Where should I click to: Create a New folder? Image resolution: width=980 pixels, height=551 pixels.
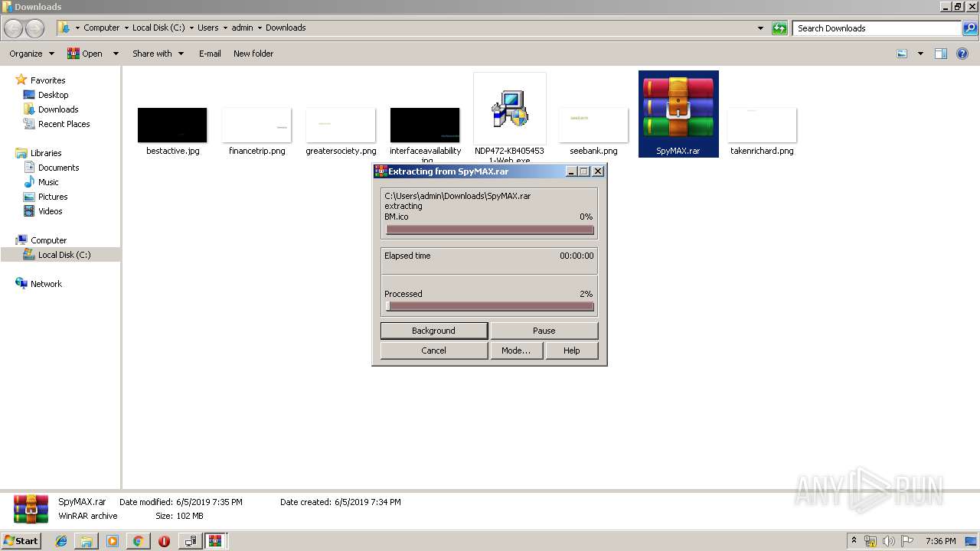tap(253, 54)
